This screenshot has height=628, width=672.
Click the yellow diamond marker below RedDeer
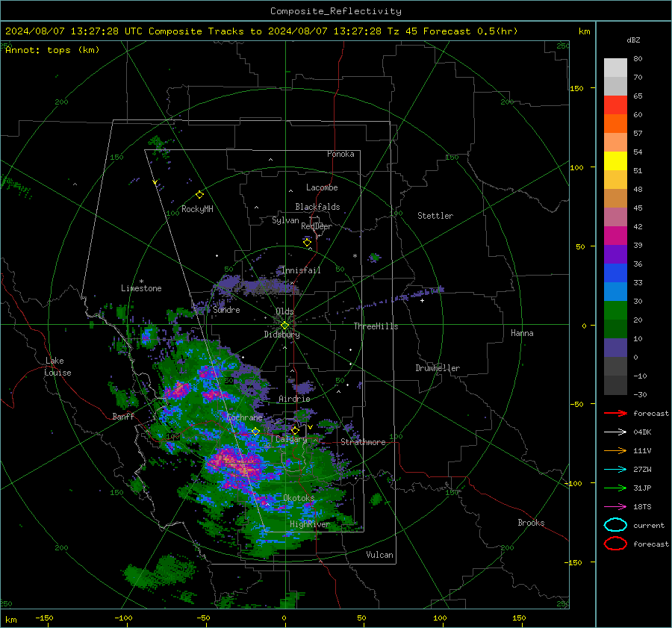click(307, 243)
